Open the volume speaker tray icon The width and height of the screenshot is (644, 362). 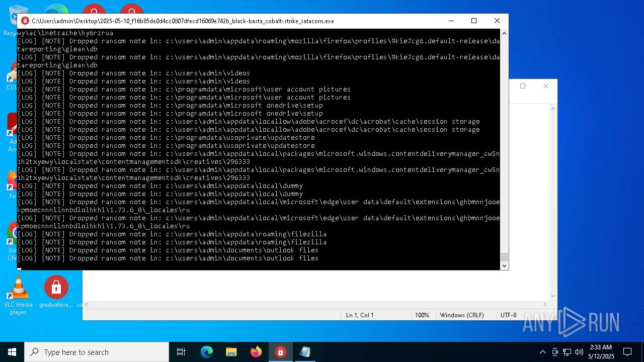pos(579,352)
